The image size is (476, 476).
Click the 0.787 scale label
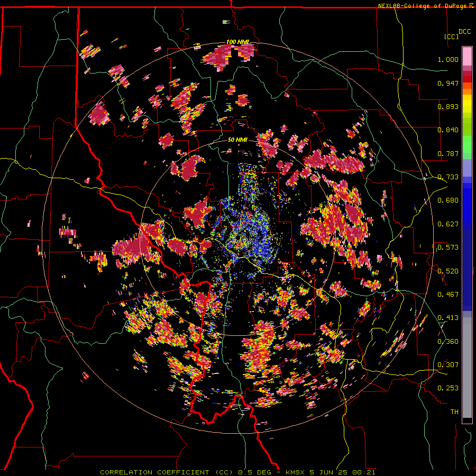pos(448,153)
